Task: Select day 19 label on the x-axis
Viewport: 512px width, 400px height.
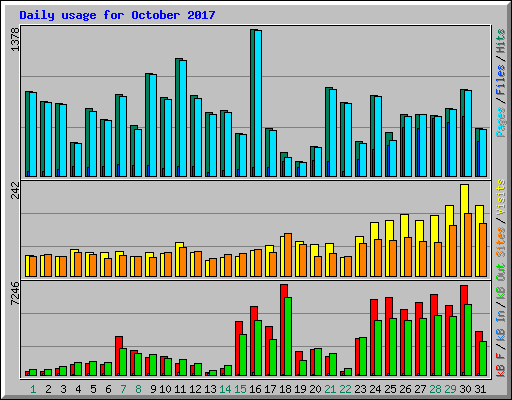Action: (300, 389)
